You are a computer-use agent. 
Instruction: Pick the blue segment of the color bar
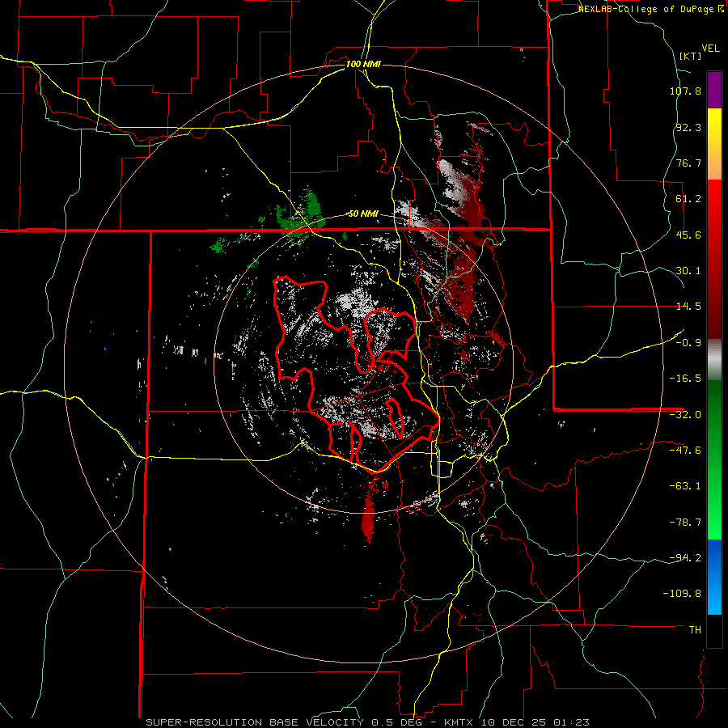point(714,577)
